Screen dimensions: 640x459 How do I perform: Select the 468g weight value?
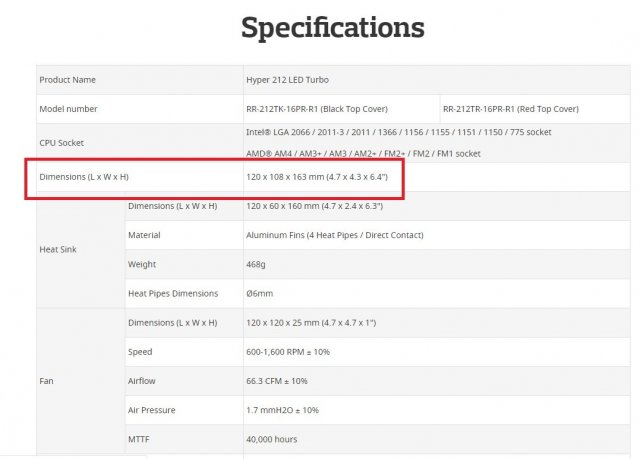pos(257,264)
